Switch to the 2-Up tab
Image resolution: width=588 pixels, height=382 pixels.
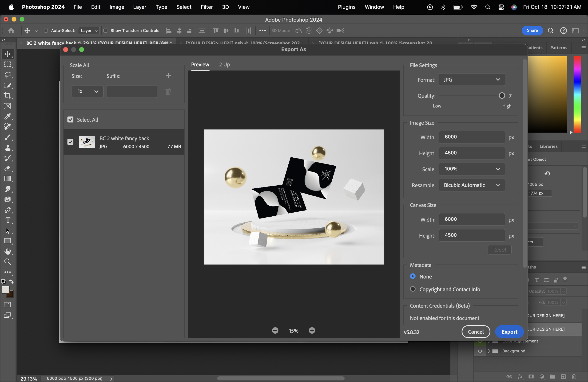pyautogui.click(x=224, y=64)
